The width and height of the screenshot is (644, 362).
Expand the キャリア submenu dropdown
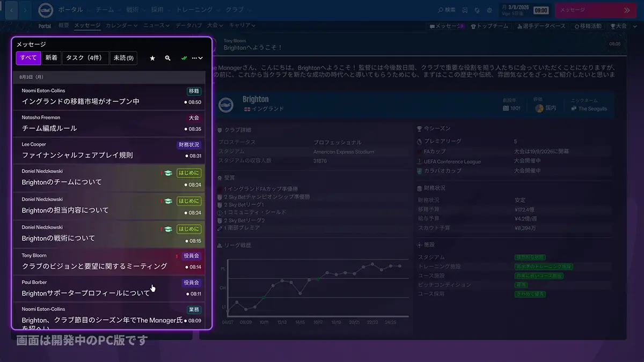pos(242,26)
